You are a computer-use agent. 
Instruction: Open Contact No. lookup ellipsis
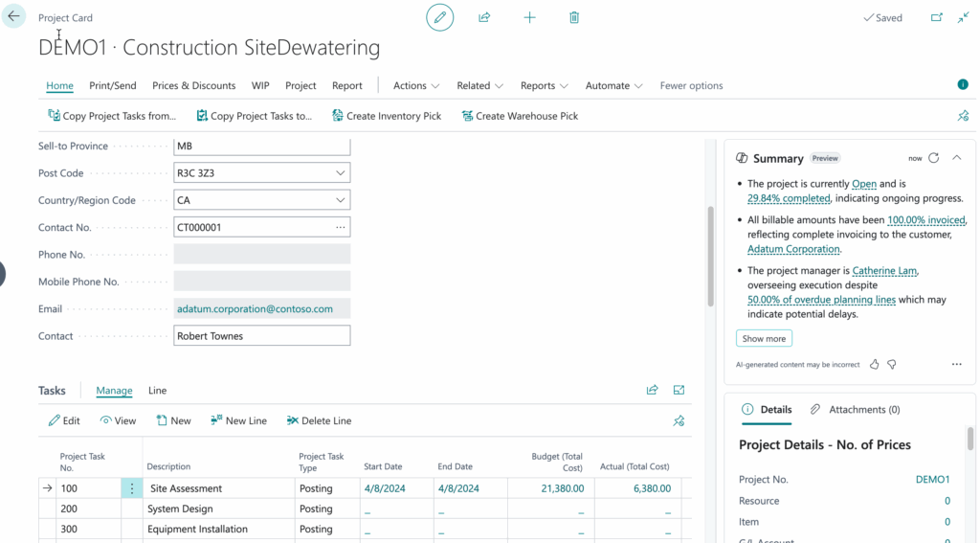pyautogui.click(x=340, y=227)
